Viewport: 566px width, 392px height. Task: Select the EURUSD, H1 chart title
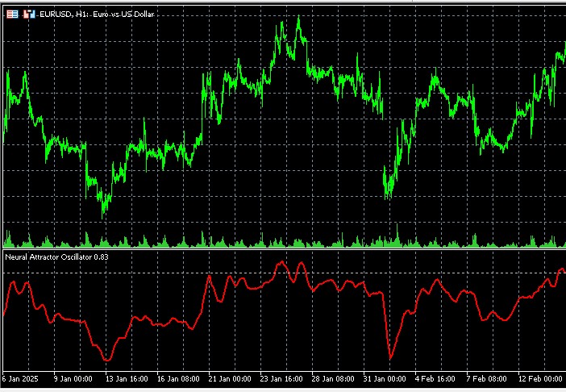pos(97,14)
